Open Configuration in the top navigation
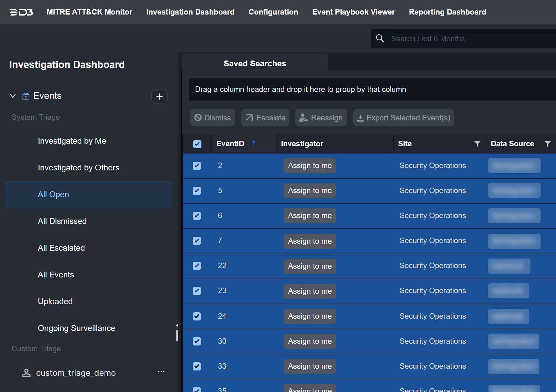Screen dimensions: 556x392 (x=273, y=12)
